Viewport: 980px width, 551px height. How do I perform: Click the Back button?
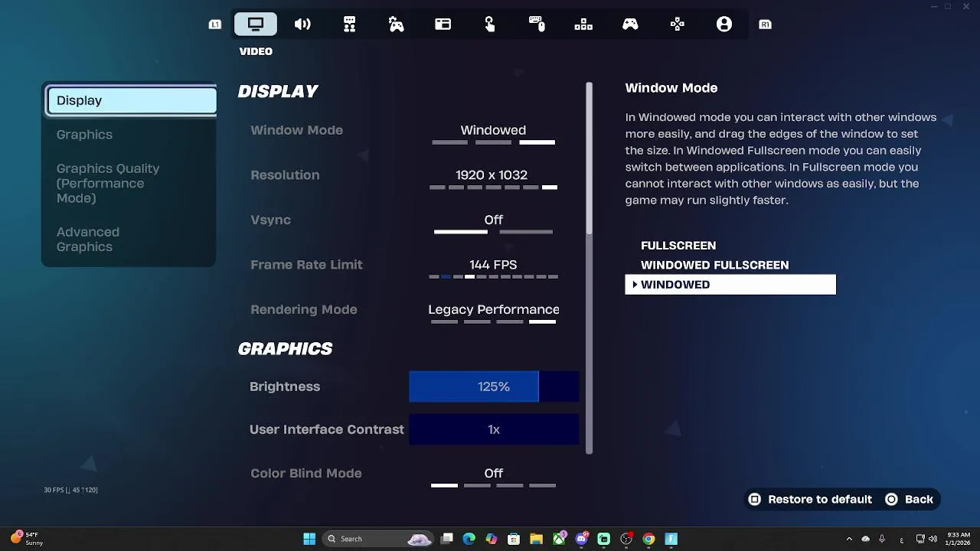pos(909,499)
